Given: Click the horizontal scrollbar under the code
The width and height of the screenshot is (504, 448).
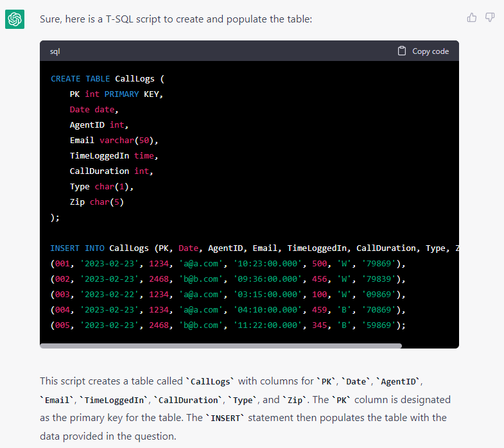Looking at the screenshot, I should click(221, 346).
